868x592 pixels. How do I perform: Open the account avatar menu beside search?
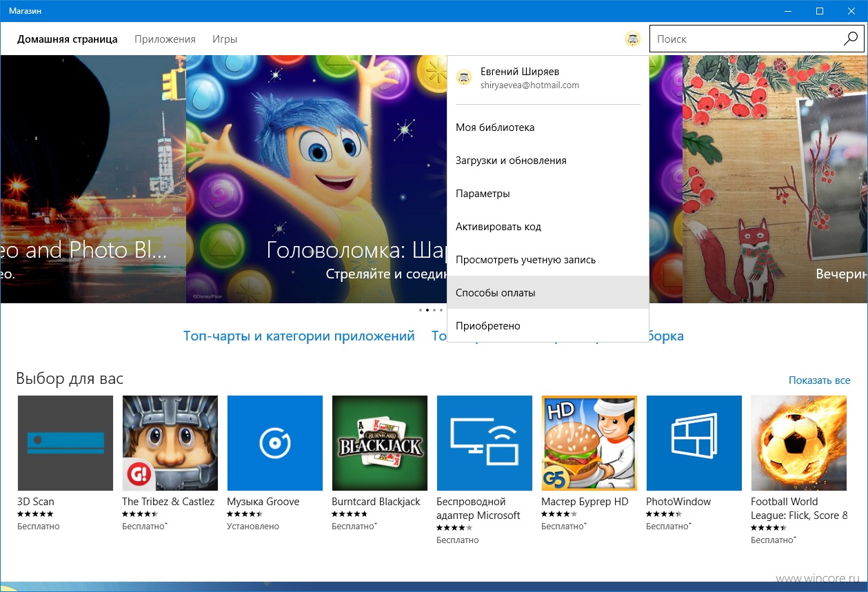coord(632,39)
